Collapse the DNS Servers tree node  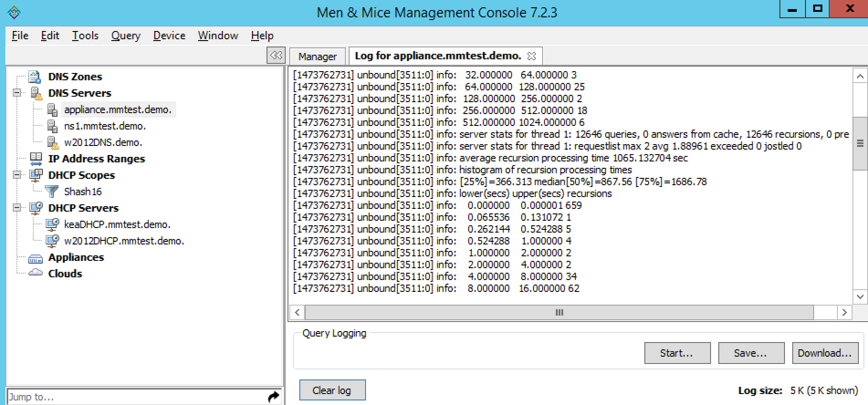17,93
